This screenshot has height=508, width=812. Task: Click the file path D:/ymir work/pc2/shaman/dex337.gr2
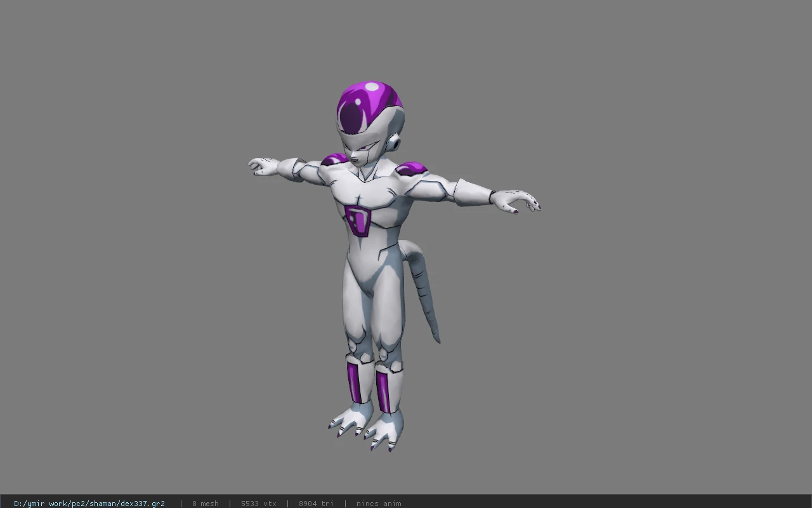tap(89, 504)
